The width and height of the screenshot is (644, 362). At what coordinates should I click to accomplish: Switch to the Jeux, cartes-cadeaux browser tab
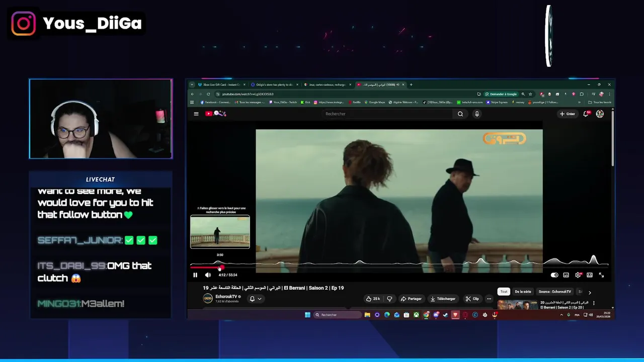coord(327,84)
